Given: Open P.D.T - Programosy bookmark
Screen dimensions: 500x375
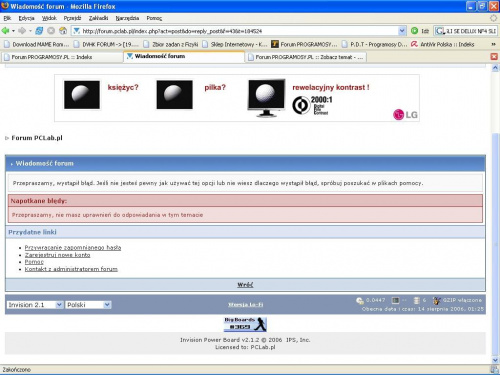Looking at the screenshot, I should 374,44.
